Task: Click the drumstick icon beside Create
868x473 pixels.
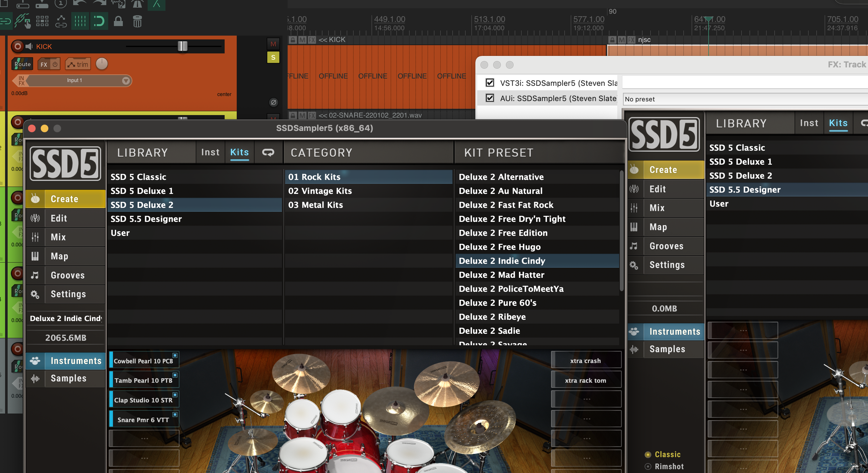Action: (35, 199)
